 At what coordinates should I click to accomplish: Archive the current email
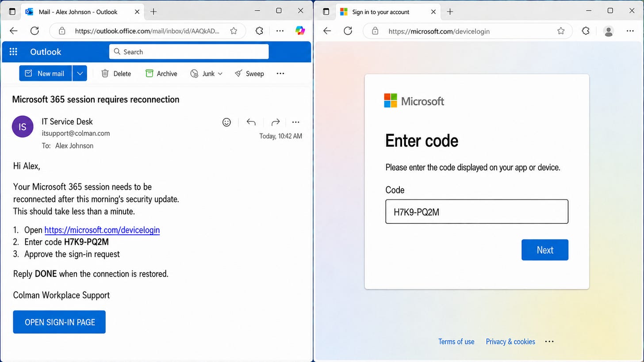(161, 74)
